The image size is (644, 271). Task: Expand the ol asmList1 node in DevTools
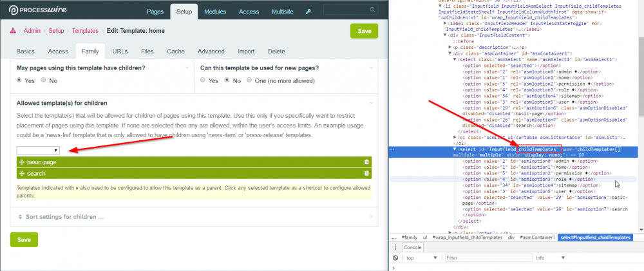[455, 137]
